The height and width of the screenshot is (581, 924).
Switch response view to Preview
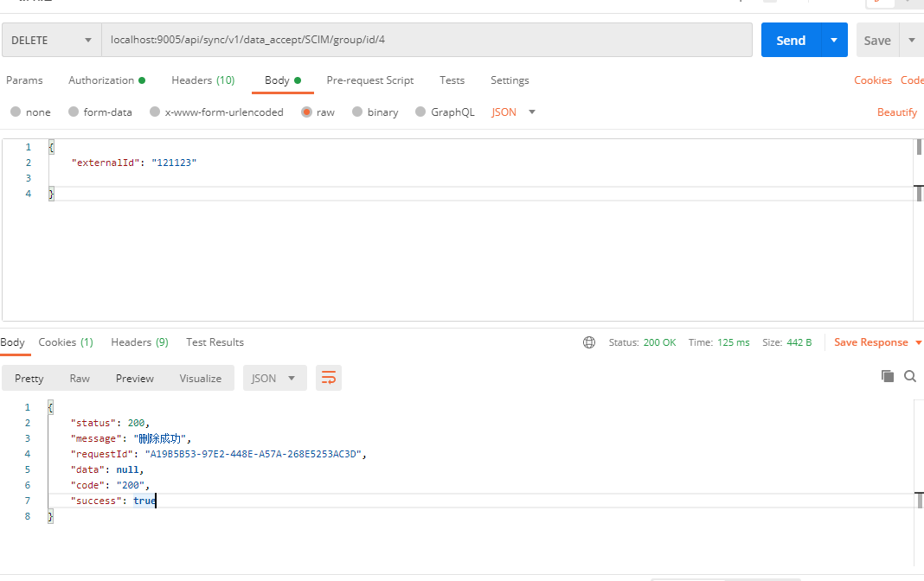tap(134, 378)
